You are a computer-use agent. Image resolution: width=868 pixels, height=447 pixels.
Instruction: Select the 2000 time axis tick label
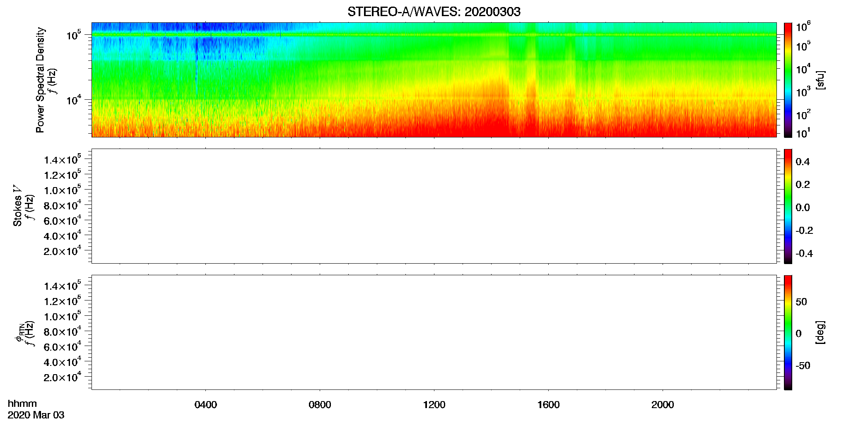point(663,405)
